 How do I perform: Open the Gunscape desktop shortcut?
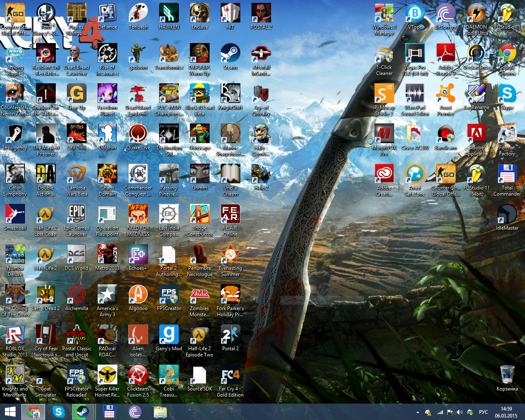pyautogui.click(x=200, y=137)
